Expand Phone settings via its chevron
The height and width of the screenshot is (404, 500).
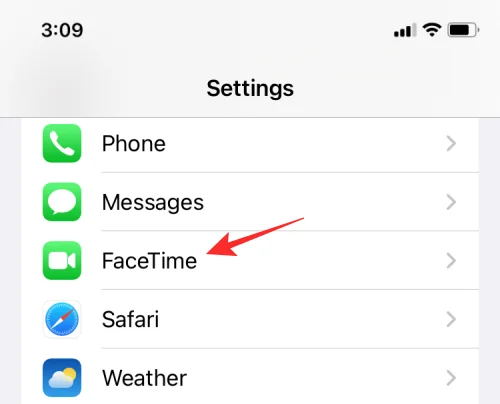click(451, 143)
